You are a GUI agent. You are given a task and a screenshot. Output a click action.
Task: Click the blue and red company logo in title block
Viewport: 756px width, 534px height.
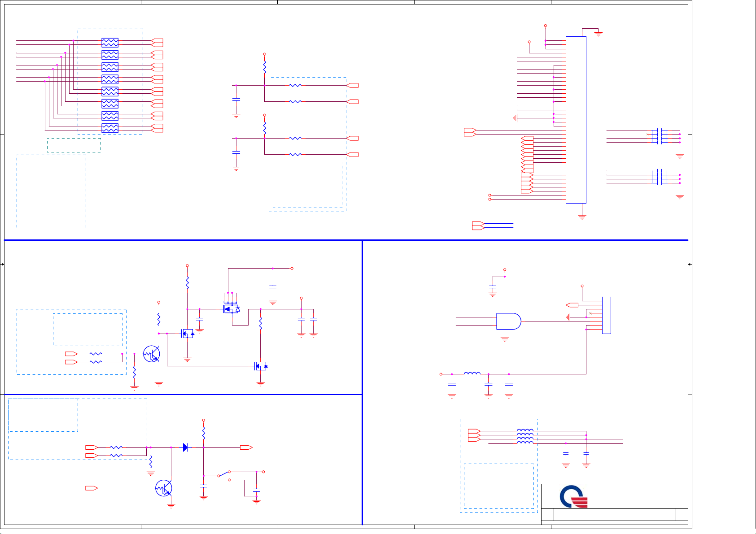[574, 497]
